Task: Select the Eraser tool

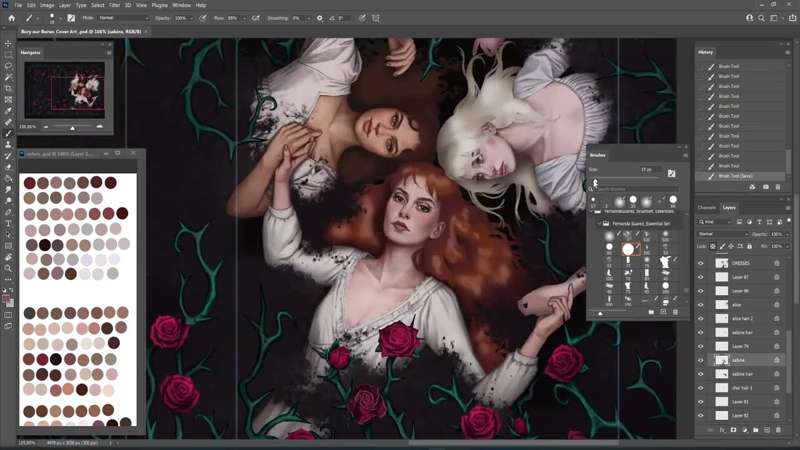Action: coord(8,167)
